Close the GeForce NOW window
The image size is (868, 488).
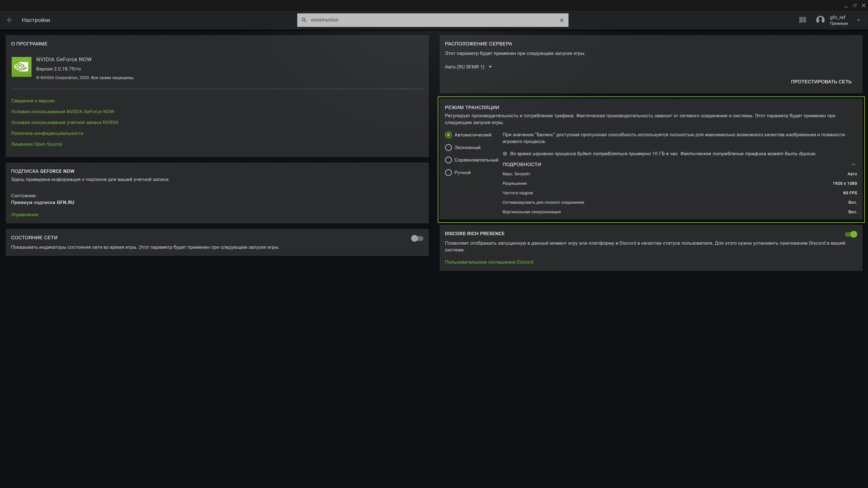click(x=864, y=6)
